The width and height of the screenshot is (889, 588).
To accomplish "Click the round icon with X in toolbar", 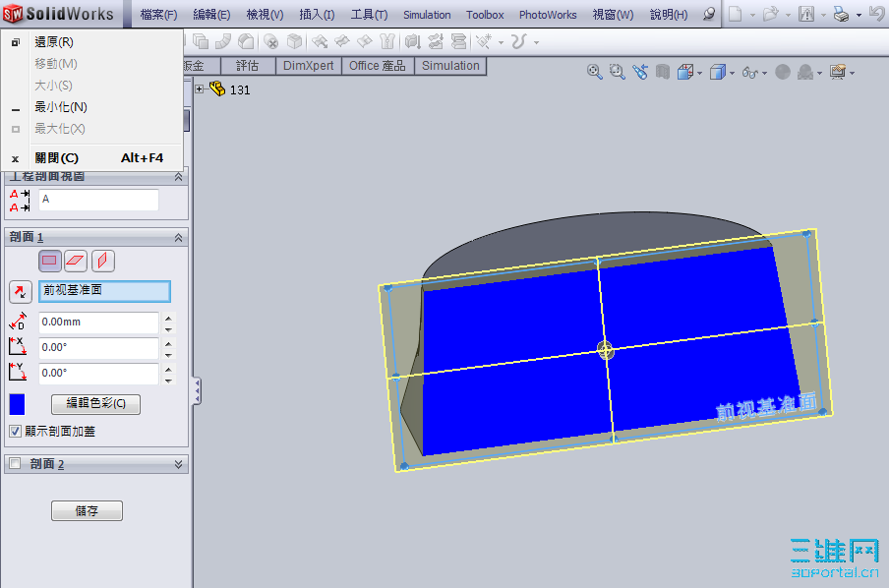I will [271, 41].
